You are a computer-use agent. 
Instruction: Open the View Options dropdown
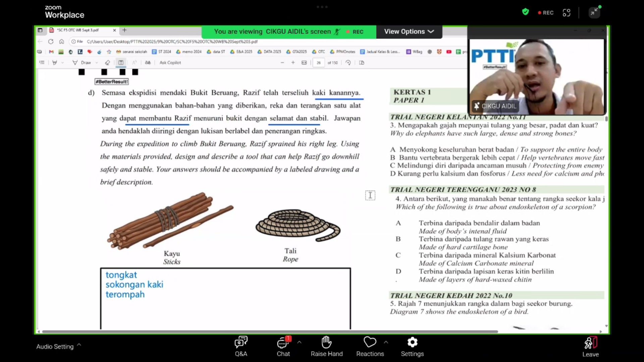(x=409, y=32)
